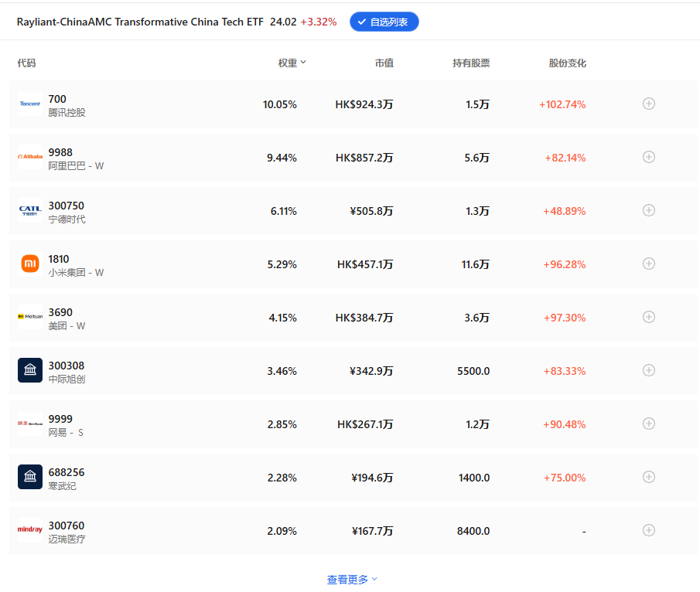
Task: Open stock code 688256
Action: [x=66, y=472]
